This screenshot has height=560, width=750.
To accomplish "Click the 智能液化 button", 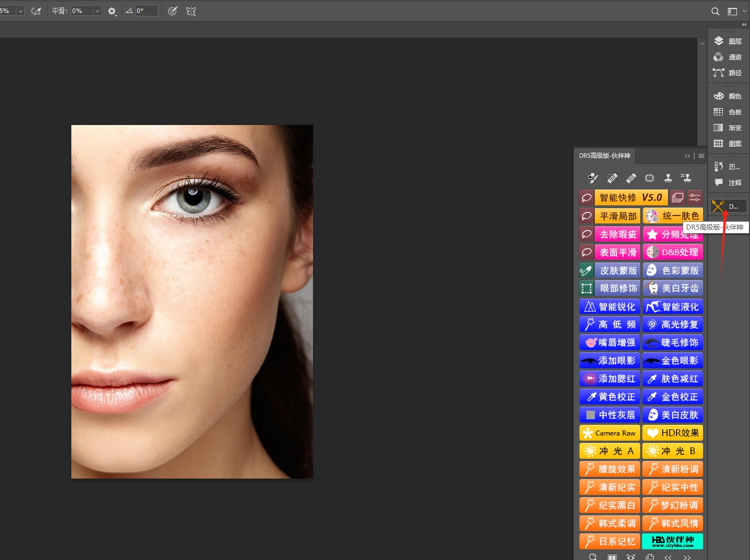I will [x=673, y=307].
